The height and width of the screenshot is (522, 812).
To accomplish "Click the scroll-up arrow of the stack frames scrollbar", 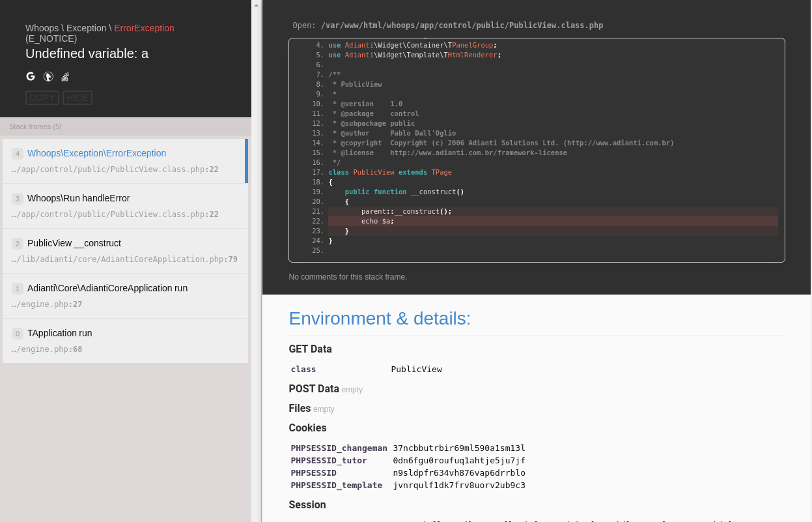I will point(256,5).
